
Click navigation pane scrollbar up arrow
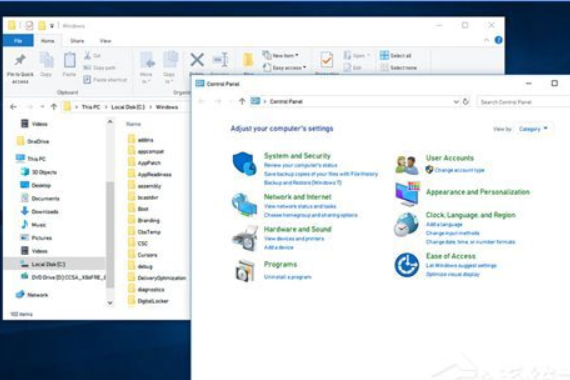tap(110, 122)
